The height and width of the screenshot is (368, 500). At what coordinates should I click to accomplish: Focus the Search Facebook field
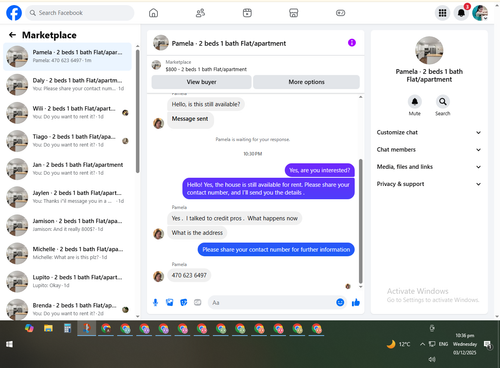click(x=80, y=13)
